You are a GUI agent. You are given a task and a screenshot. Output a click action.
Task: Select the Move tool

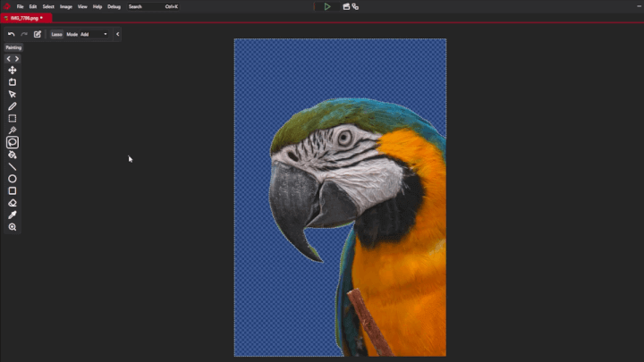click(x=13, y=71)
